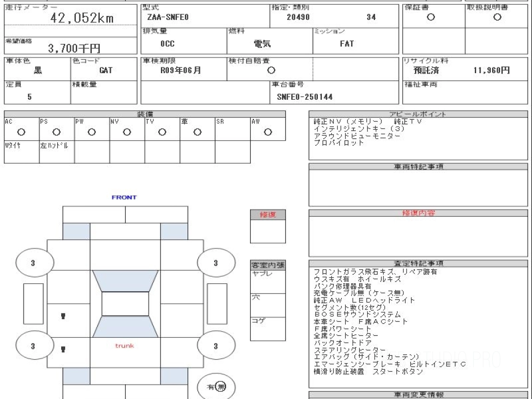The image size is (532, 399).
Task: Click the インテリジェントキー（3） line
Action: point(359,129)
